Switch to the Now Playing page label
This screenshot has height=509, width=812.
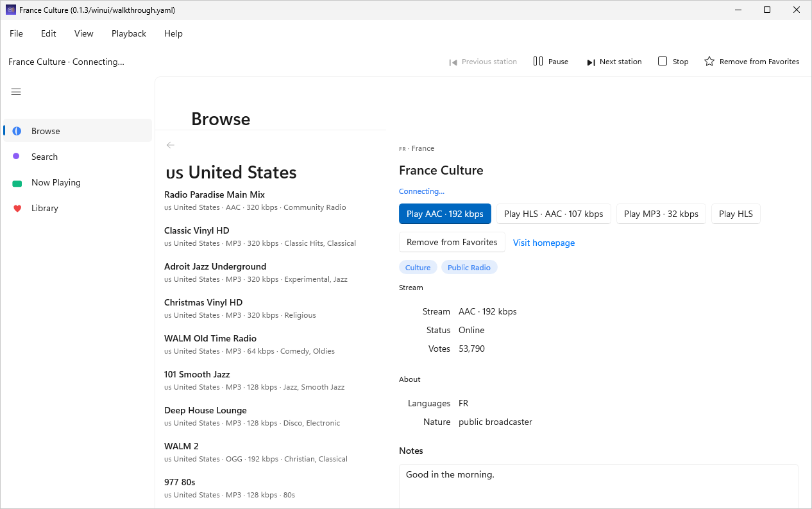(56, 182)
